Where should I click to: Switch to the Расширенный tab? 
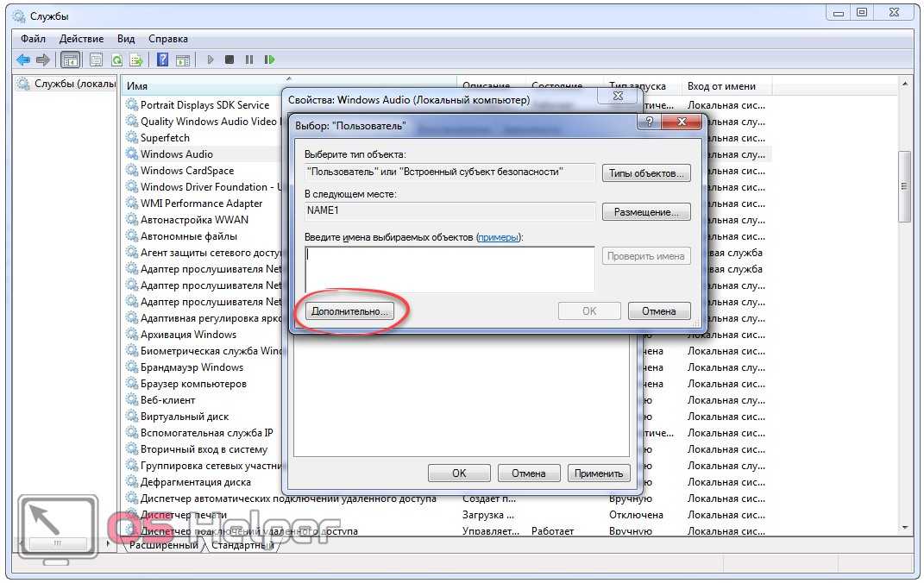(x=164, y=545)
